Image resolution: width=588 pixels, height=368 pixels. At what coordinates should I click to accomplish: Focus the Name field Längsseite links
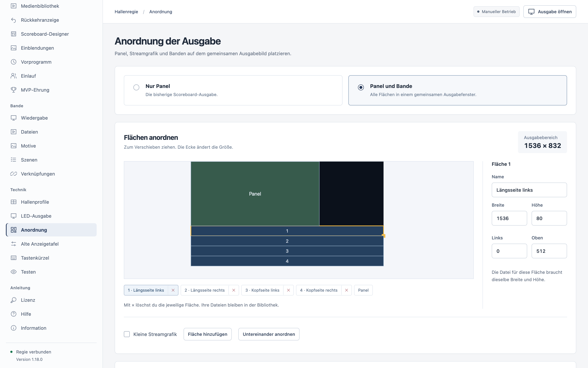pos(529,190)
